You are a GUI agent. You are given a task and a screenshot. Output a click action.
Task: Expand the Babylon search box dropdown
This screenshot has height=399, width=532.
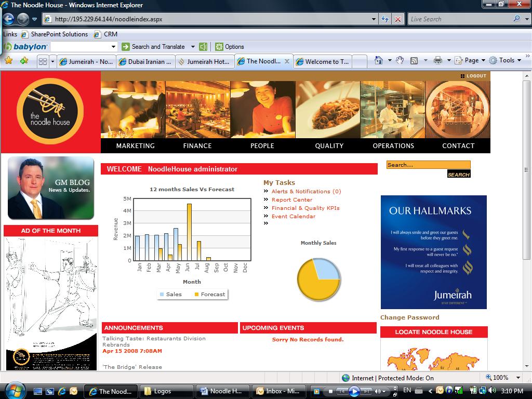[x=113, y=47]
